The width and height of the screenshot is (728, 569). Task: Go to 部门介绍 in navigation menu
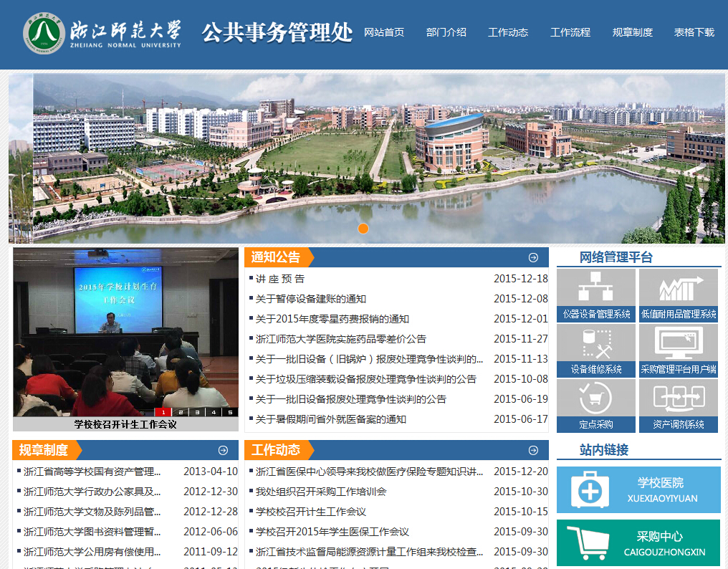pos(446,32)
